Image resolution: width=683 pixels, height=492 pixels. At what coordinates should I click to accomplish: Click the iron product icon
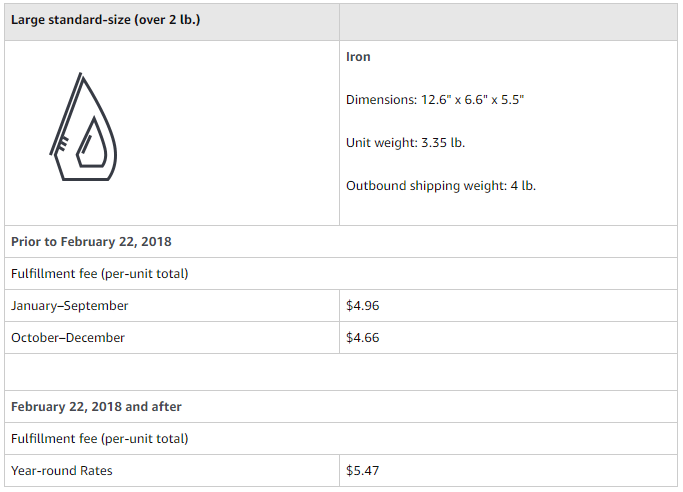coord(83,127)
